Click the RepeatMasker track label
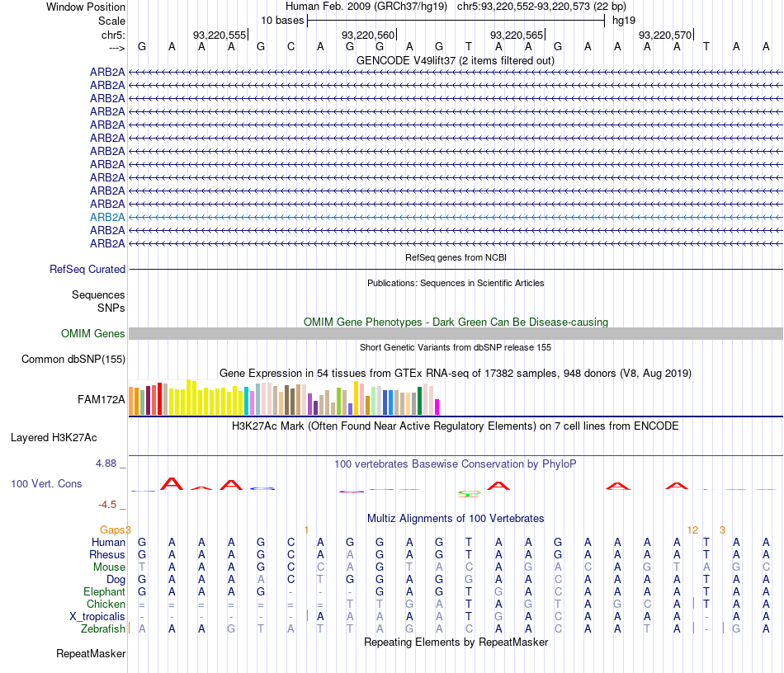Screen dimensions: 784x673 (x=91, y=654)
